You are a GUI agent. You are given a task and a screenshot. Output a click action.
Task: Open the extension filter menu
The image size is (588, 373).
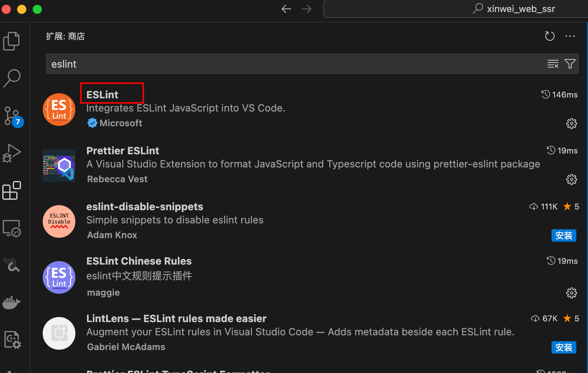click(x=570, y=64)
